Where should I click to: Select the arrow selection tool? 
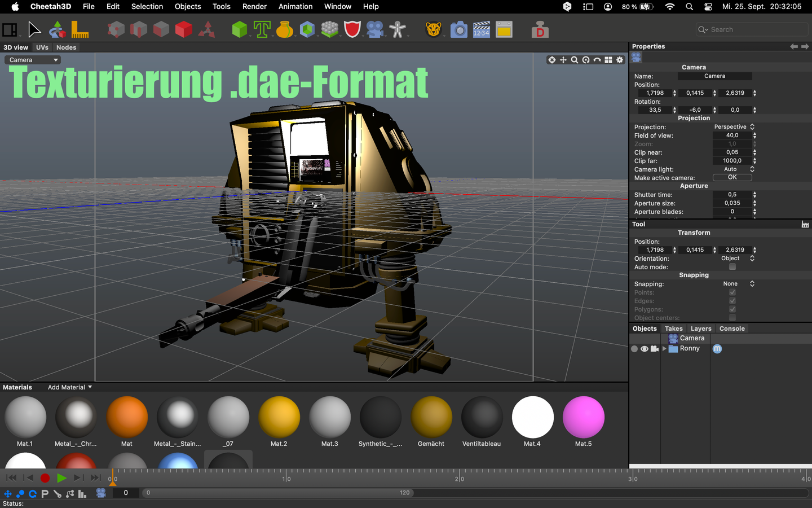tap(34, 29)
